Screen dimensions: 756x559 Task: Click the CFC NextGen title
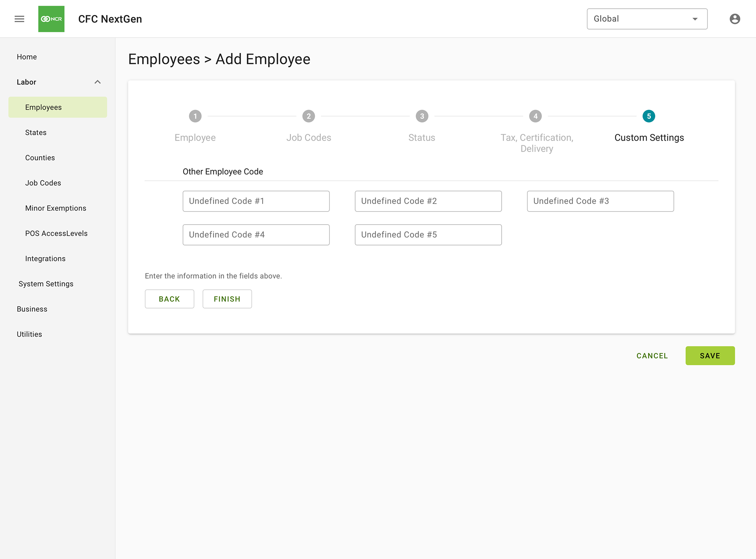point(110,19)
